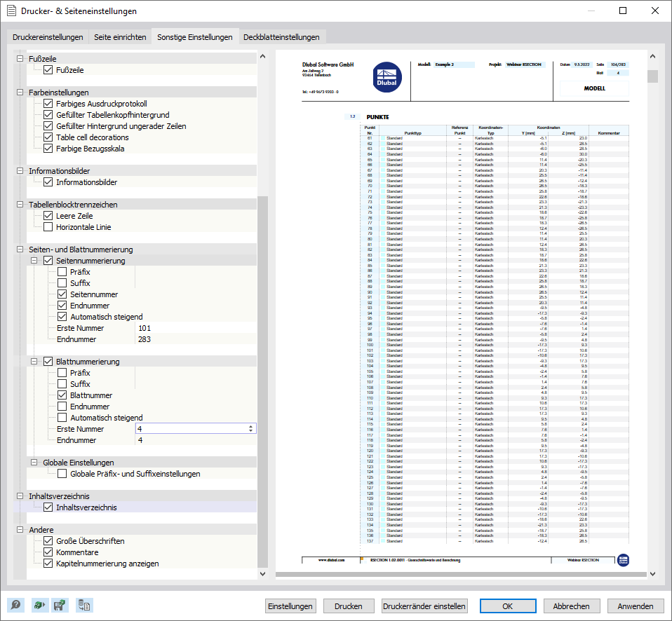Viewport: 672px width, 621px height.
Task: Toggle Farbige Bezugsskala checkbox
Action: (48, 149)
